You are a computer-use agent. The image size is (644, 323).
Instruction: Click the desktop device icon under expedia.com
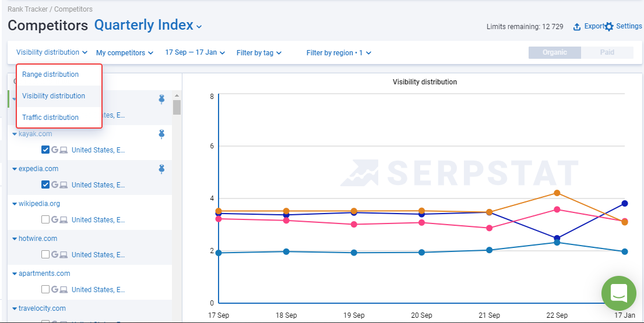click(64, 185)
